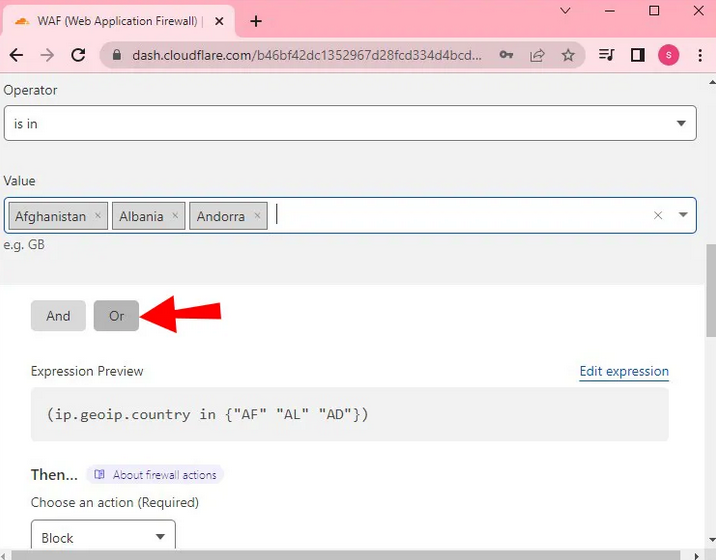Click the saved password key icon
This screenshot has height=560, width=716.
click(507, 56)
